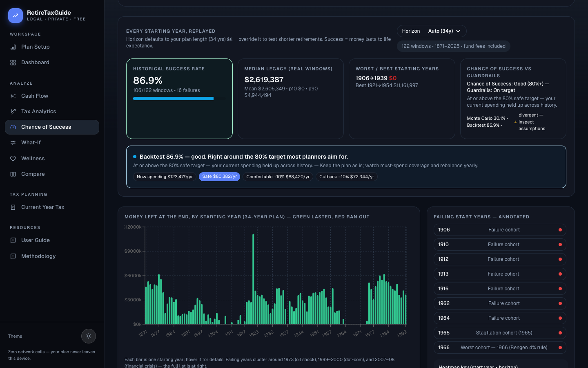Select the 1913 failure cohort row

(500, 274)
